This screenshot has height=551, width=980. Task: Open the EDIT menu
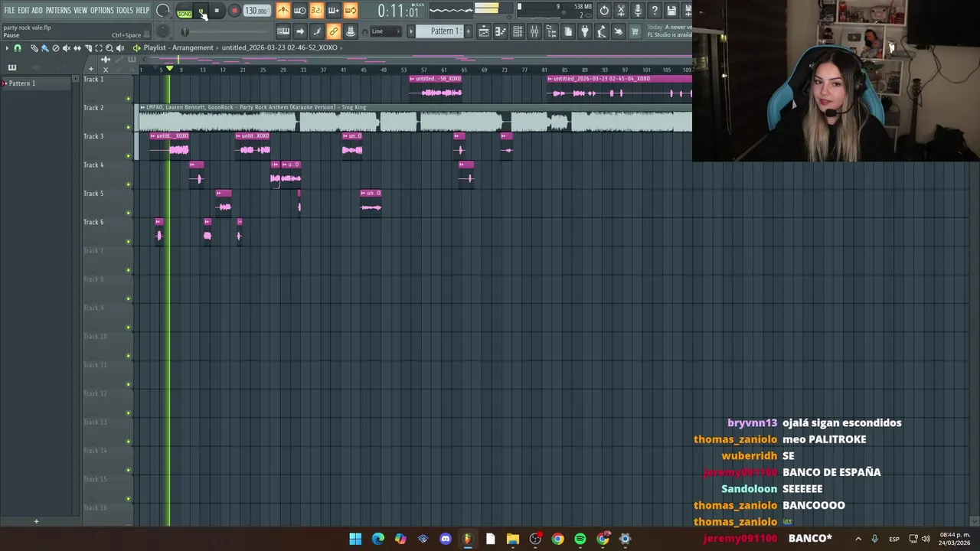tap(24, 11)
